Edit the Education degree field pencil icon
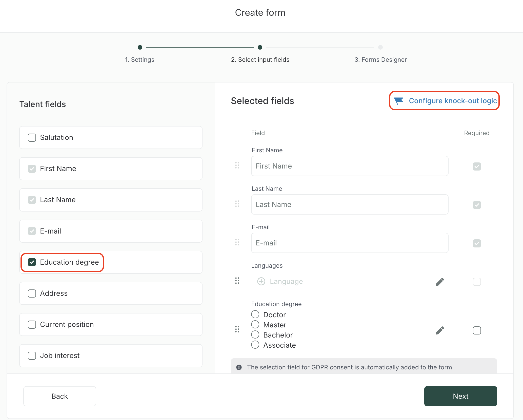This screenshot has width=523, height=420. point(440,330)
